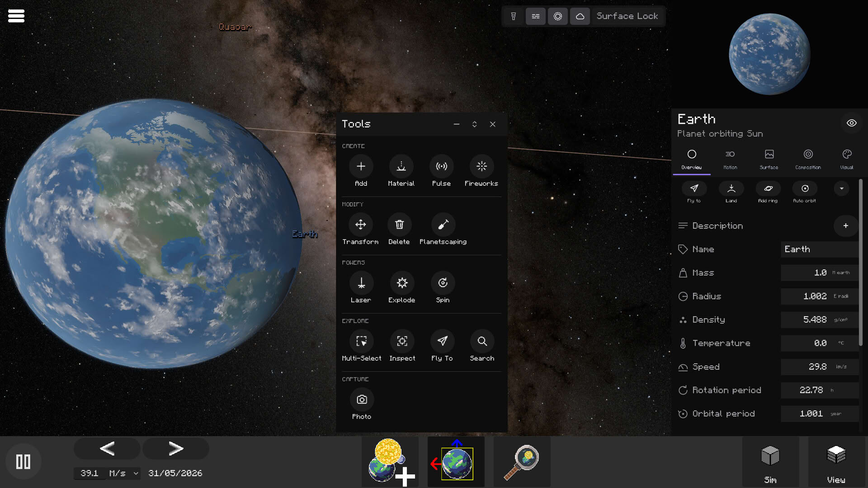Viewport: 868px width, 488px height.
Task: Click the Earth preview thumbnail
Action: (769, 54)
